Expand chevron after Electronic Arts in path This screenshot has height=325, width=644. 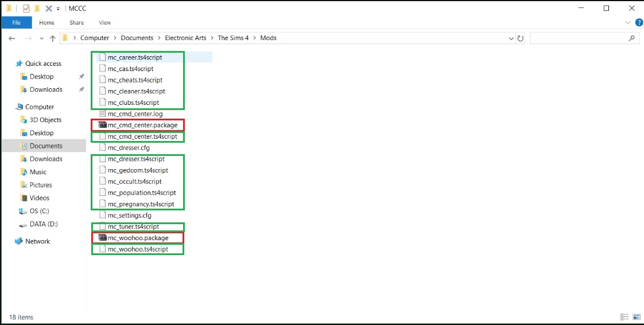coord(212,38)
